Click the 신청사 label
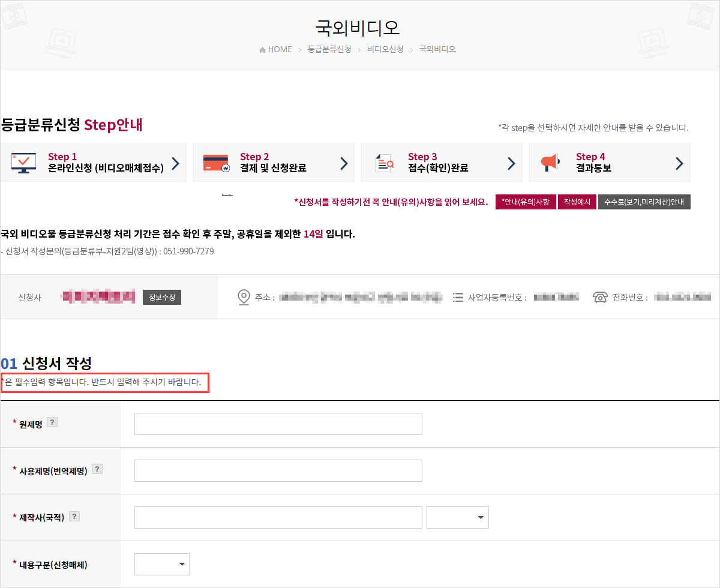Viewport: 720px width, 588px height. (x=29, y=298)
